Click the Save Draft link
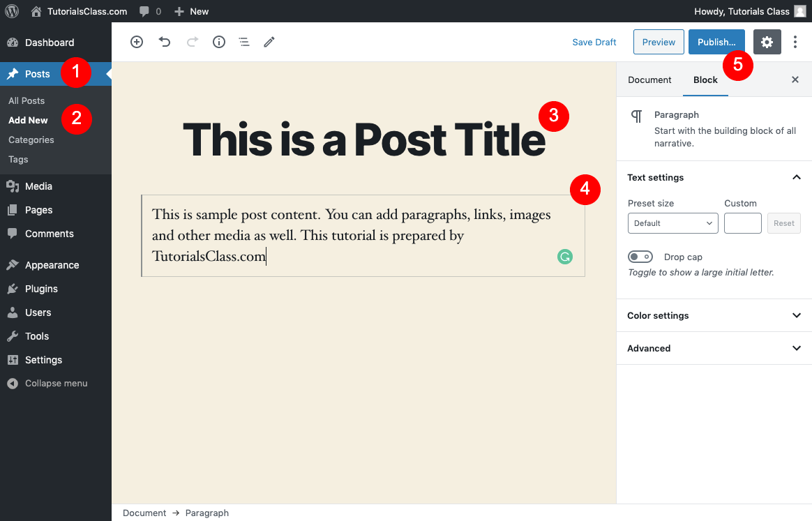 pos(594,42)
